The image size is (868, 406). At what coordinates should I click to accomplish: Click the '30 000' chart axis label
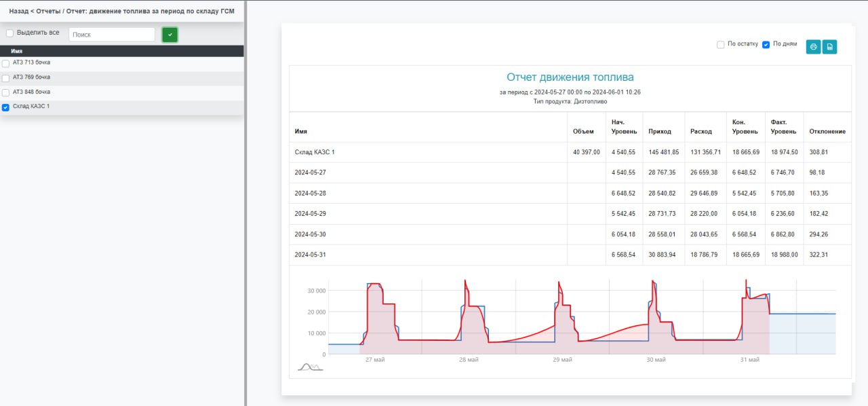317,291
